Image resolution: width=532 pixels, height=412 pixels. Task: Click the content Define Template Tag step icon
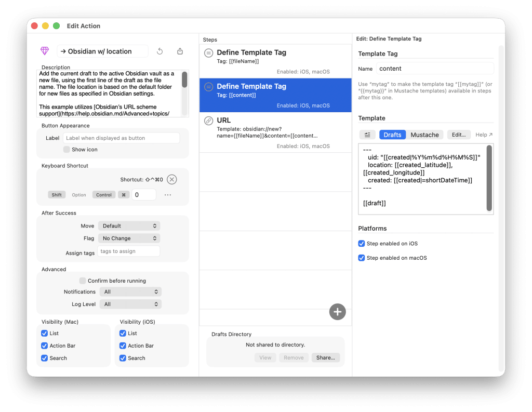coord(209,87)
